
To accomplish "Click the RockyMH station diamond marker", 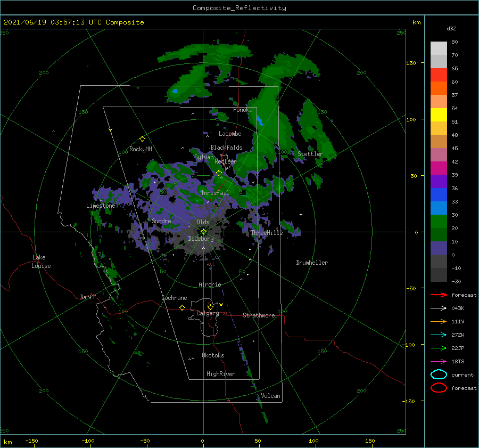I will [142, 139].
